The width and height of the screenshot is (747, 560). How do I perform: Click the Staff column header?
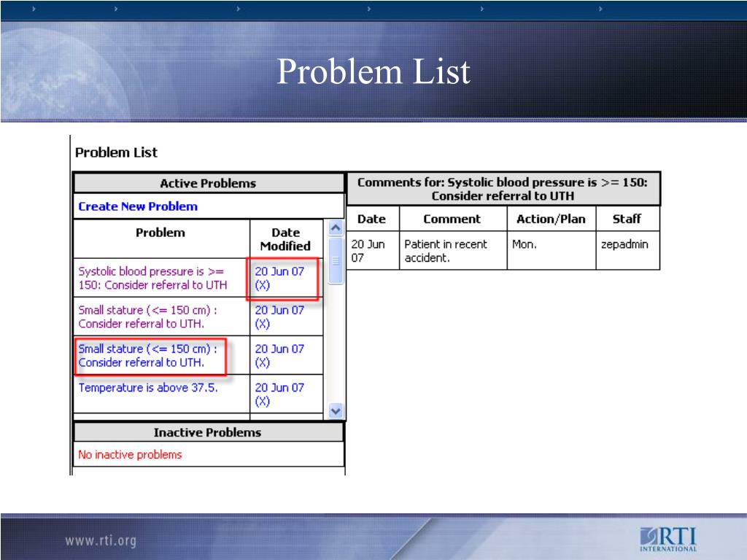627,219
